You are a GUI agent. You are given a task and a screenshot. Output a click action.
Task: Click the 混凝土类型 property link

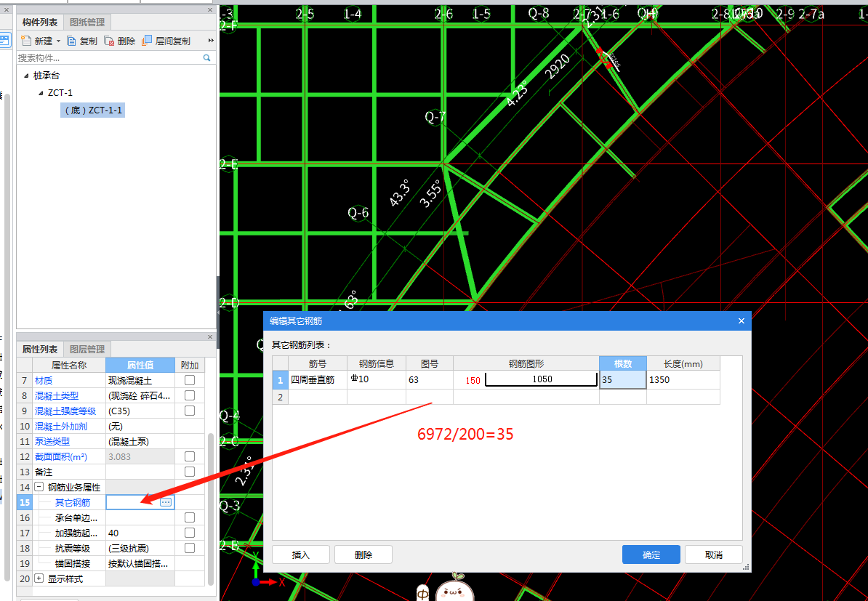[57, 395]
